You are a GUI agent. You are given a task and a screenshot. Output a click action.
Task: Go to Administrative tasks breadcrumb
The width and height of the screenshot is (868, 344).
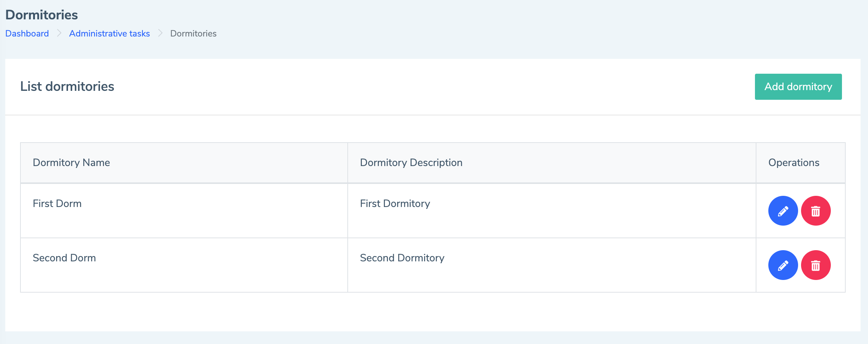[x=109, y=34]
